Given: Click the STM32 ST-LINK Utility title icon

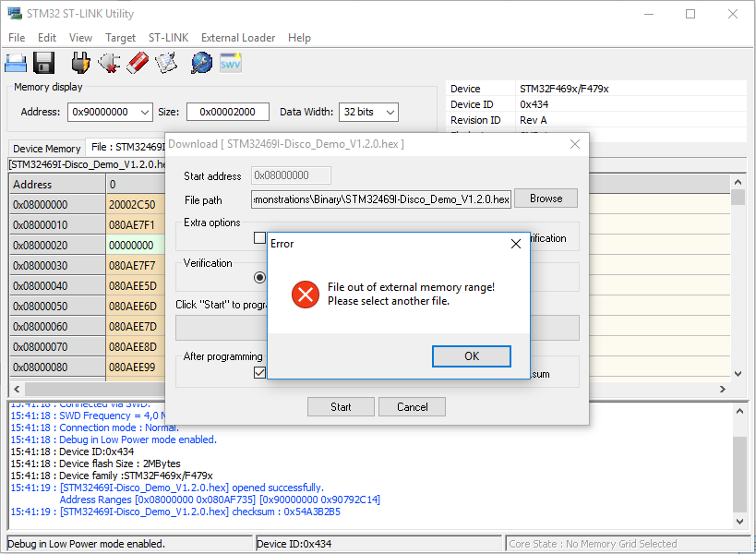Looking at the screenshot, I should pos(15,14).
